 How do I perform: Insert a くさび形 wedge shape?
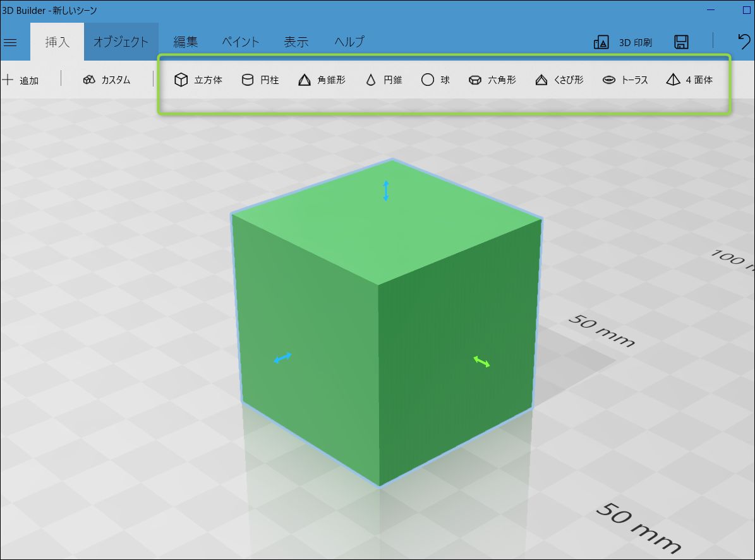click(559, 80)
